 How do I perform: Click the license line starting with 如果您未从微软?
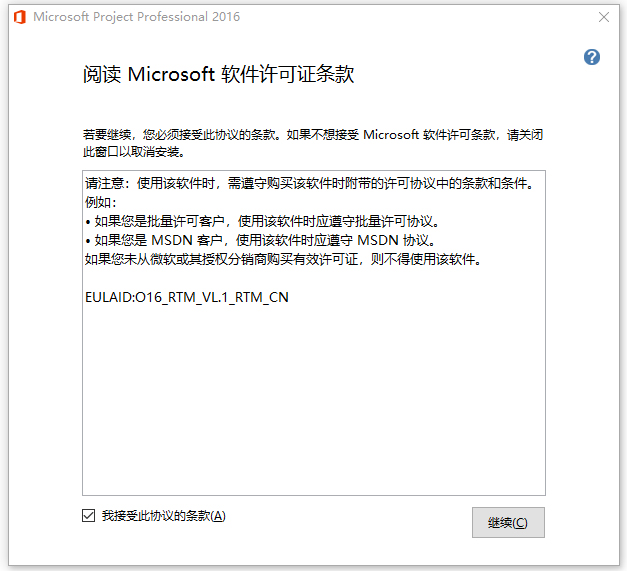283,260
